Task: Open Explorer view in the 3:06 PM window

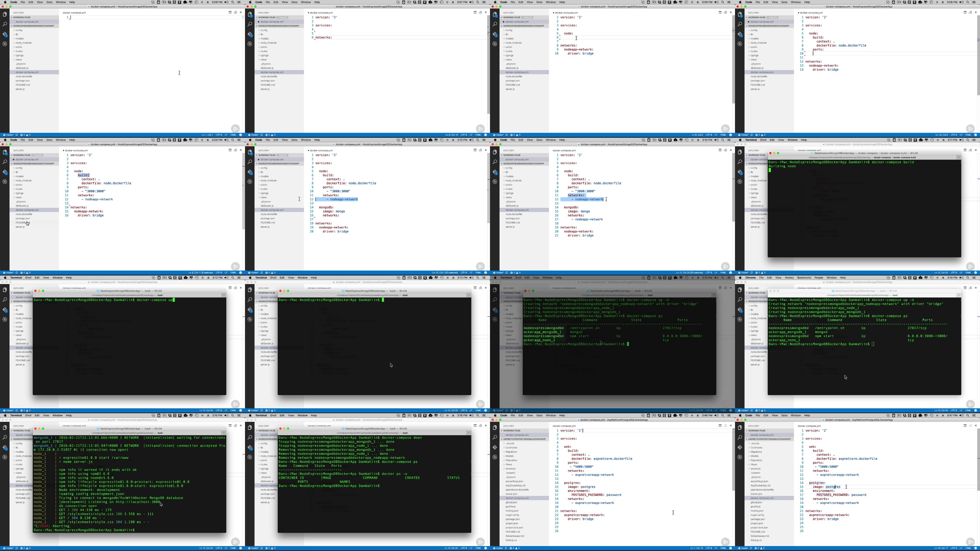Action: (x=5, y=14)
